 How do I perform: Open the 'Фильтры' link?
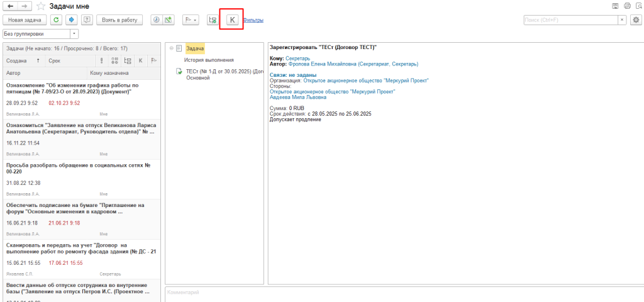[x=253, y=20]
